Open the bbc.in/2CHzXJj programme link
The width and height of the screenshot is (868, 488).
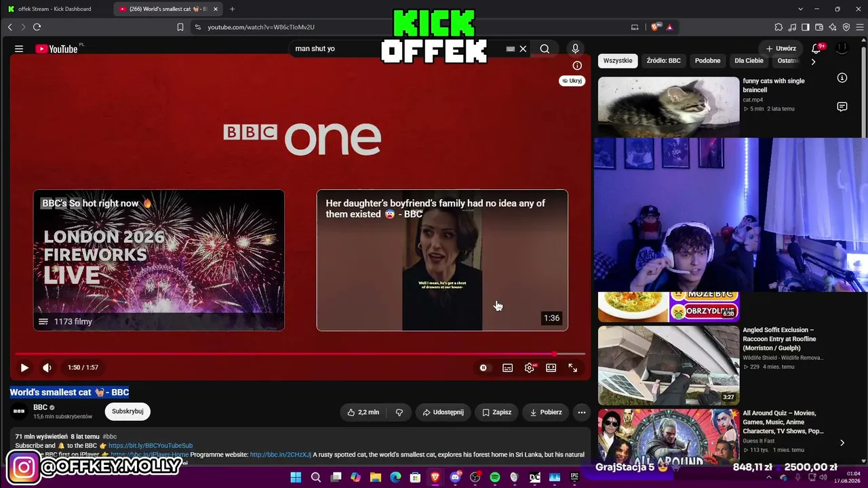point(281,455)
